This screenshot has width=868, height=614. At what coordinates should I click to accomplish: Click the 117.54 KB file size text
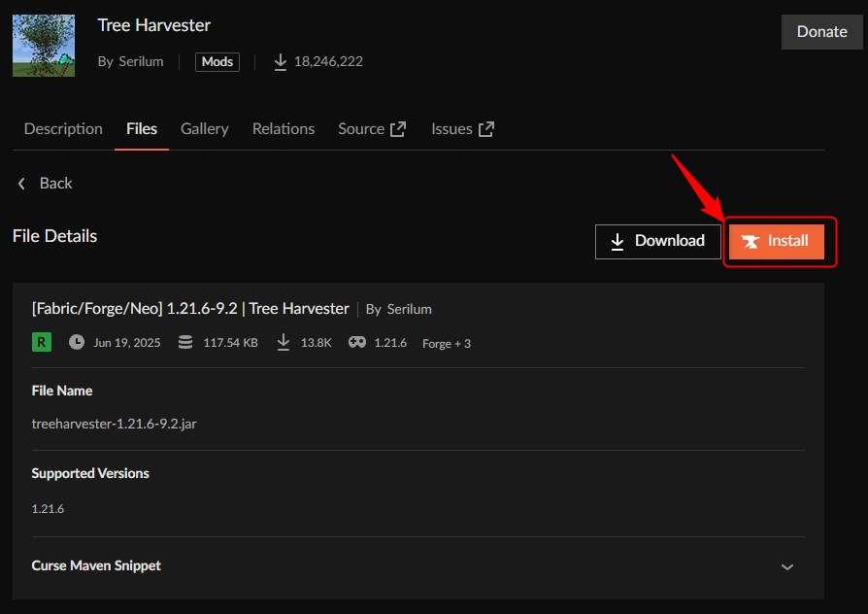[x=230, y=343]
